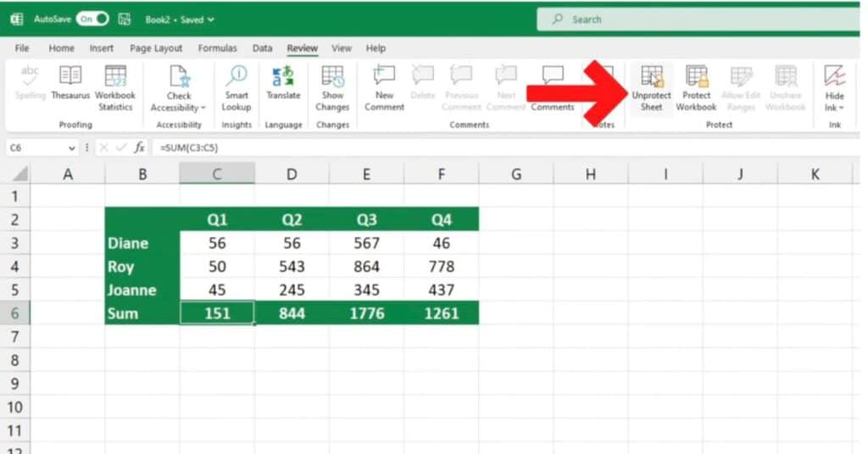Open the Help tab
This screenshot has height=454, width=868.
click(376, 48)
